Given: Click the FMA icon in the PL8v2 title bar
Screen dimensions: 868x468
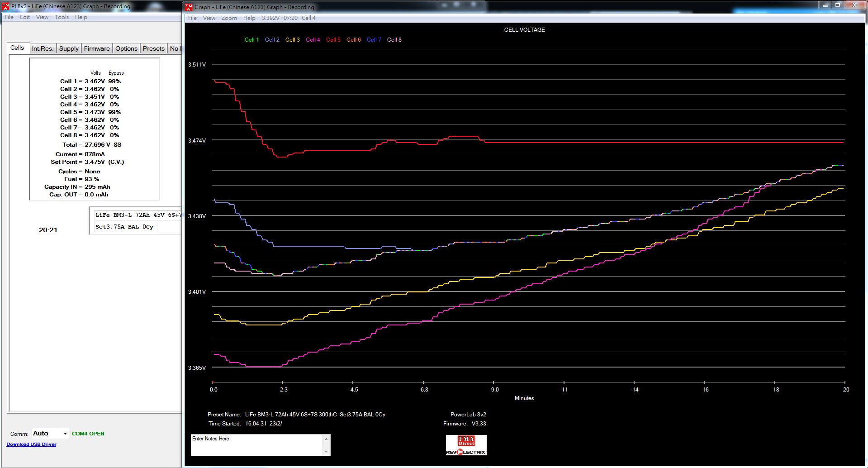Looking at the screenshot, I should pos(5,6).
